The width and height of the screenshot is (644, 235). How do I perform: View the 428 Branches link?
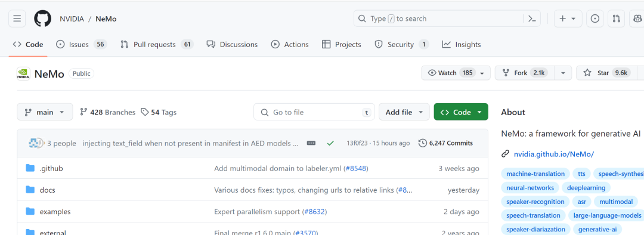click(x=107, y=112)
